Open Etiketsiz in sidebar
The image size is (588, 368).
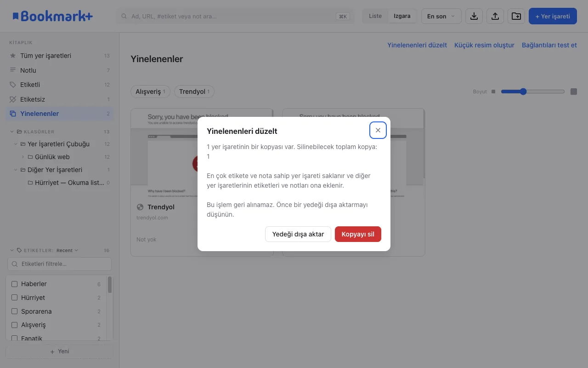pos(60,99)
